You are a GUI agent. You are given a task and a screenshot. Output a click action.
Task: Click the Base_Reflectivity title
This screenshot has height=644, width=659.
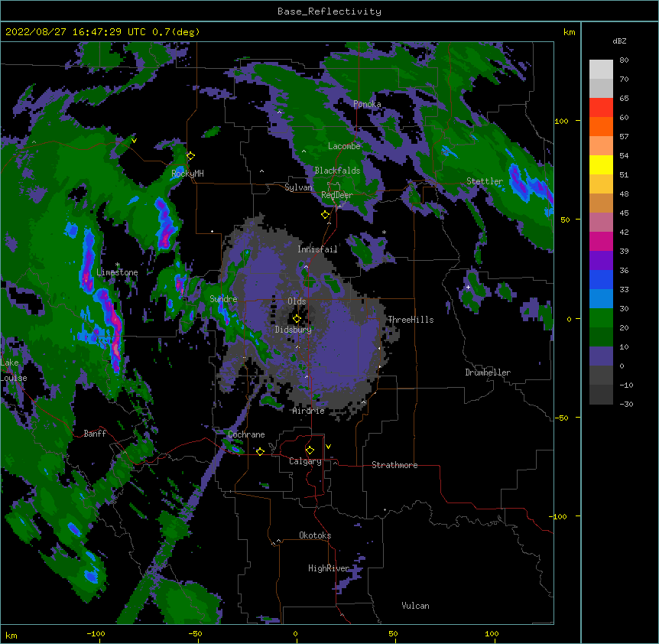(329, 11)
